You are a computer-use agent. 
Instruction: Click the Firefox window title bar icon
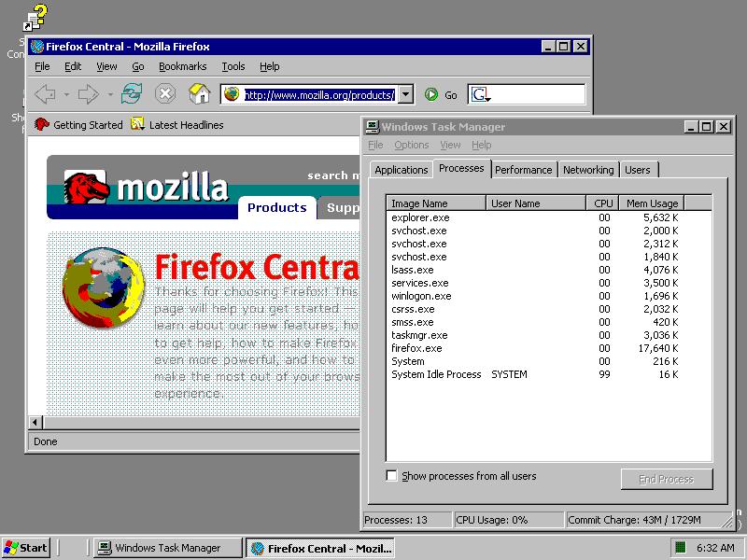tap(37, 47)
